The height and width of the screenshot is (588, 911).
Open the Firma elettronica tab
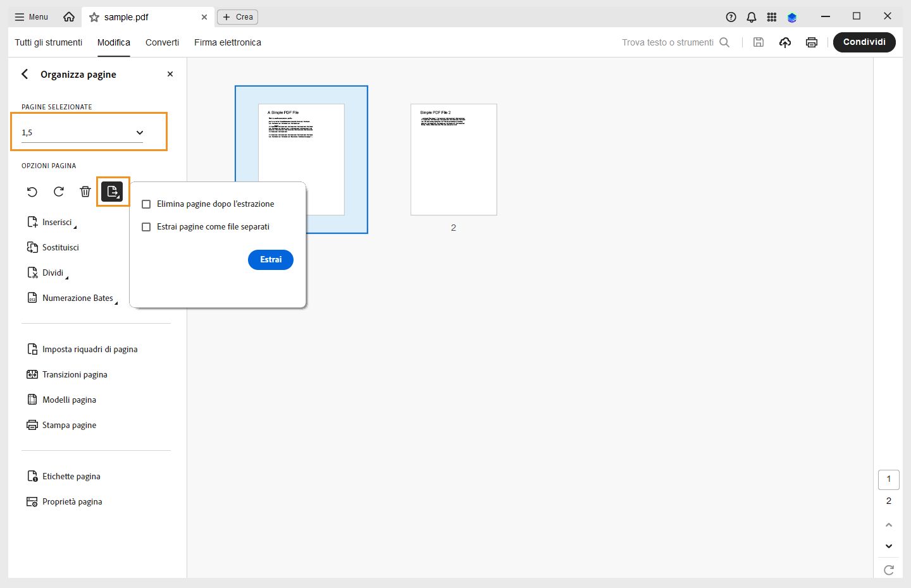point(228,42)
